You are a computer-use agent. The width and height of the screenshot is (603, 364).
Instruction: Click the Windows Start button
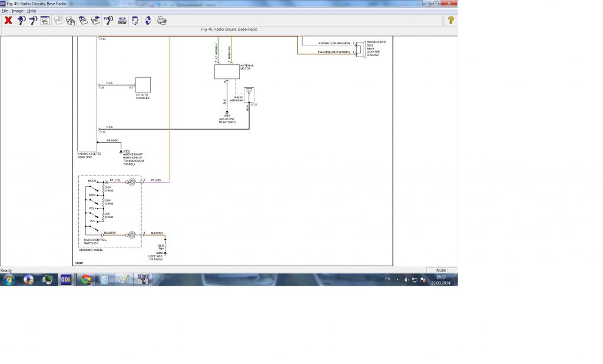pyautogui.click(x=9, y=280)
